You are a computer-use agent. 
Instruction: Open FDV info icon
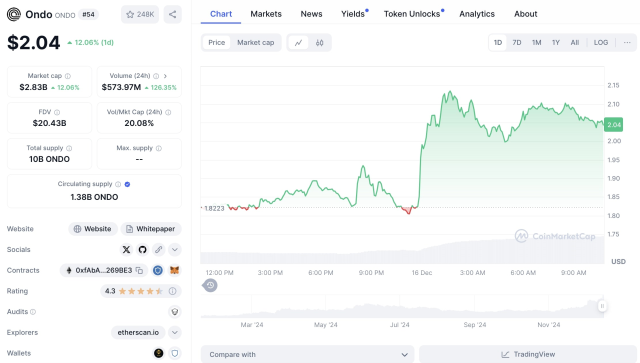point(57,112)
